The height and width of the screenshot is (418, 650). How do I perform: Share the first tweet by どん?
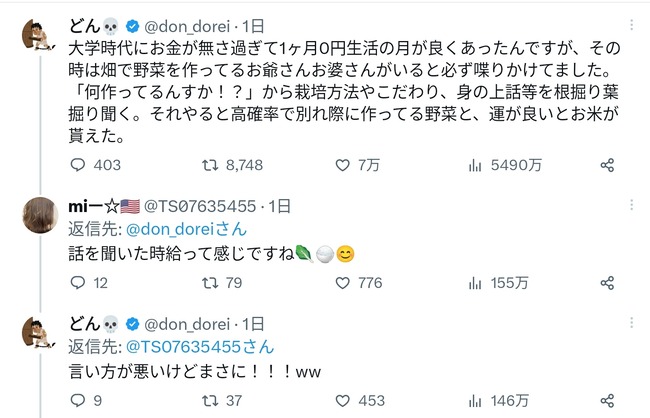pyautogui.click(x=606, y=165)
